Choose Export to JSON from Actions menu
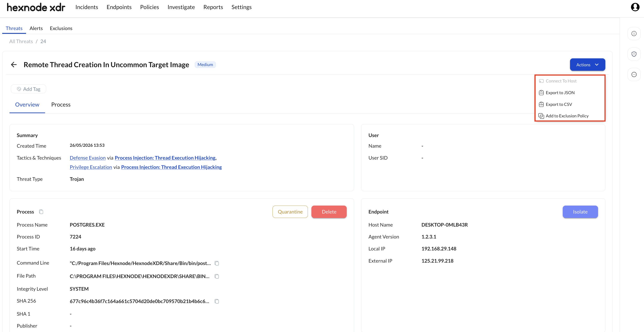This screenshot has height=332, width=644. point(570,93)
